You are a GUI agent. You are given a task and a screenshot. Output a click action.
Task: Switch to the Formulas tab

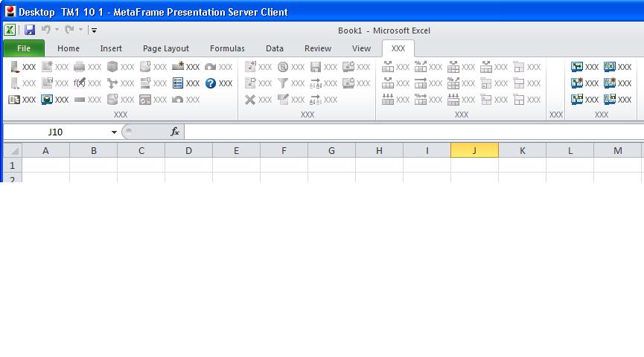pyautogui.click(x=227, y=48)
